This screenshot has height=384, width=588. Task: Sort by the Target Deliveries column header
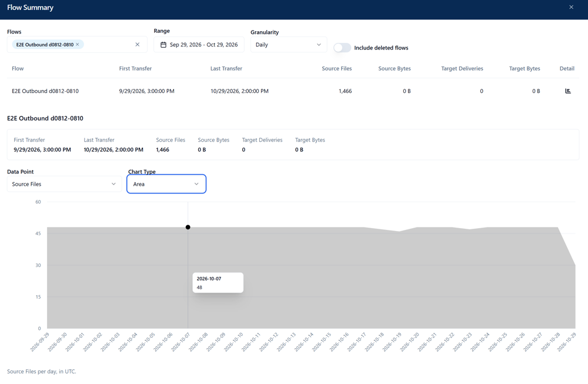(x=462, y=68)
